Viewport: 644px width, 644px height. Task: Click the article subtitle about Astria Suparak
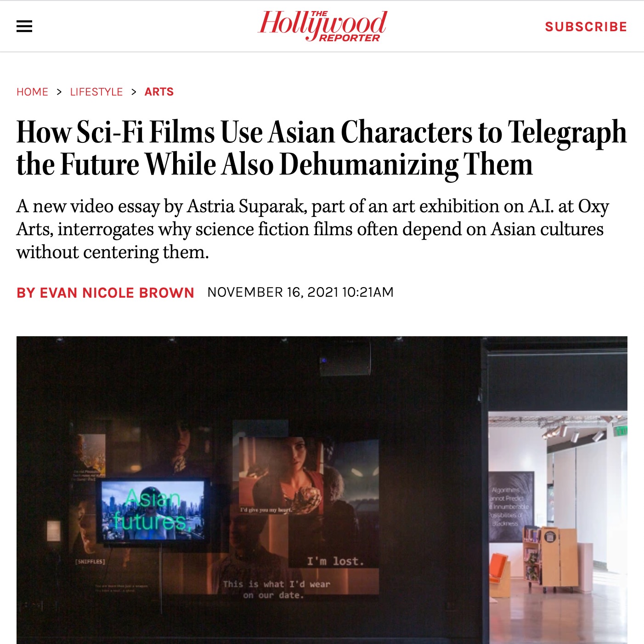tap(313, 229)
